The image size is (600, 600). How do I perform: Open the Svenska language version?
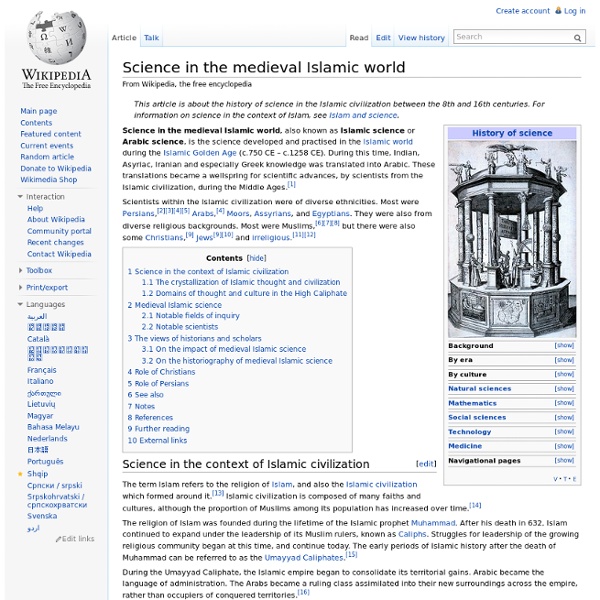42,516
